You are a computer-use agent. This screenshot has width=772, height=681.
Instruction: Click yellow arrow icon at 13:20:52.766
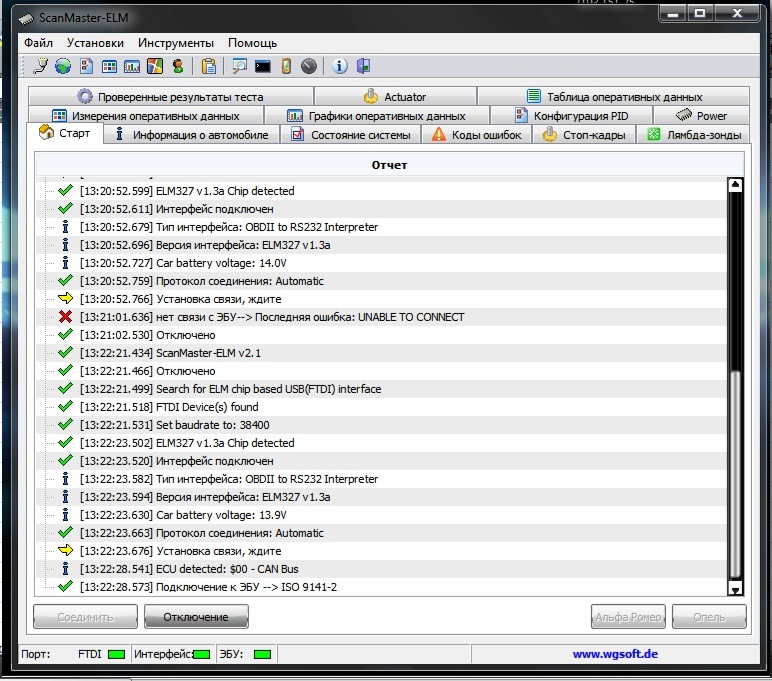tap(65, 298)
